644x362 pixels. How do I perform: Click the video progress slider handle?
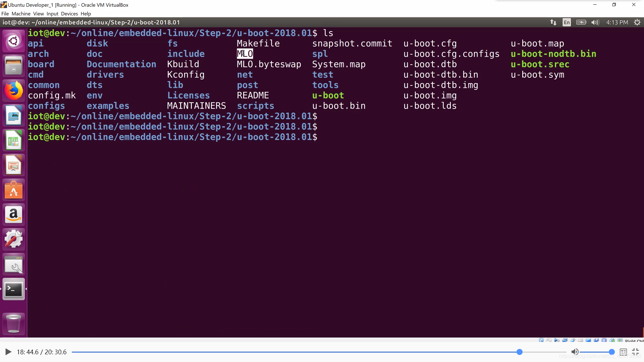click(519, 352)
